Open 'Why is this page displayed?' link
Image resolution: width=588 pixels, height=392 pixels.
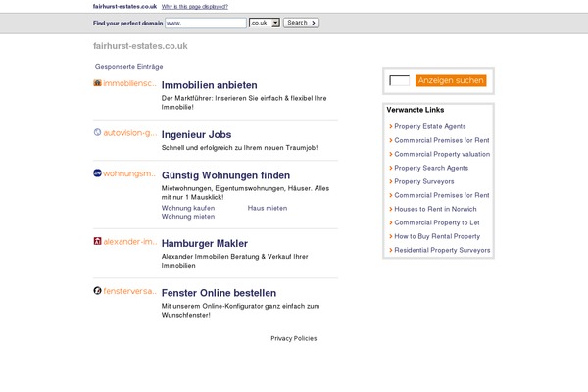(x=195, y=7)
